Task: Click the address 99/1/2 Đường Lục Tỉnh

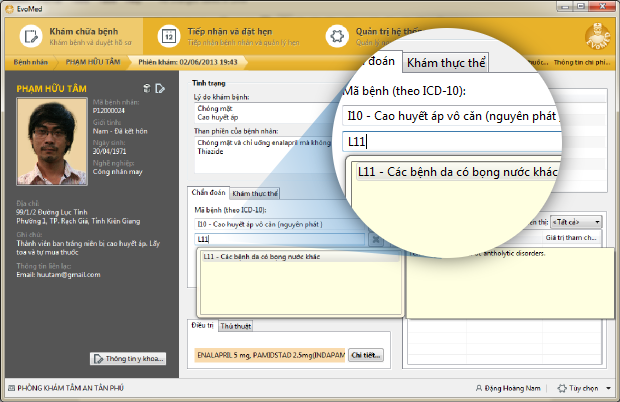Action: coord(52,212)
